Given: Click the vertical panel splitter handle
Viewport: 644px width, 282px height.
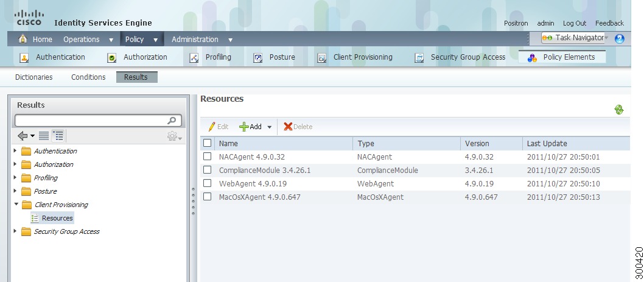Looking at the screenshot, I should 193,202.
